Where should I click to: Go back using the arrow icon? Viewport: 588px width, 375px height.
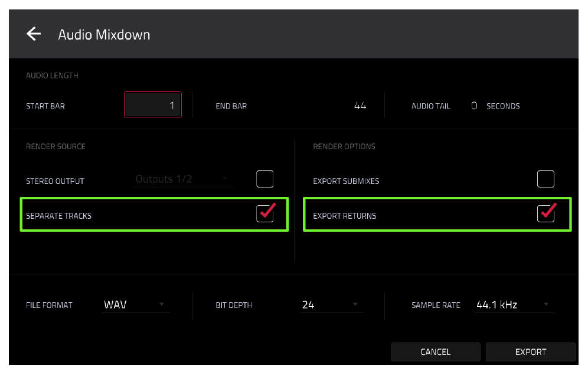pyautogui.click(x=34, y=34)
